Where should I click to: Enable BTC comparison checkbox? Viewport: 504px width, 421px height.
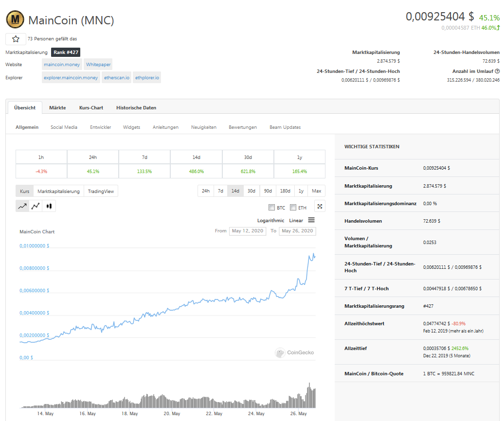pyautogui.click(x=271, y=208)
